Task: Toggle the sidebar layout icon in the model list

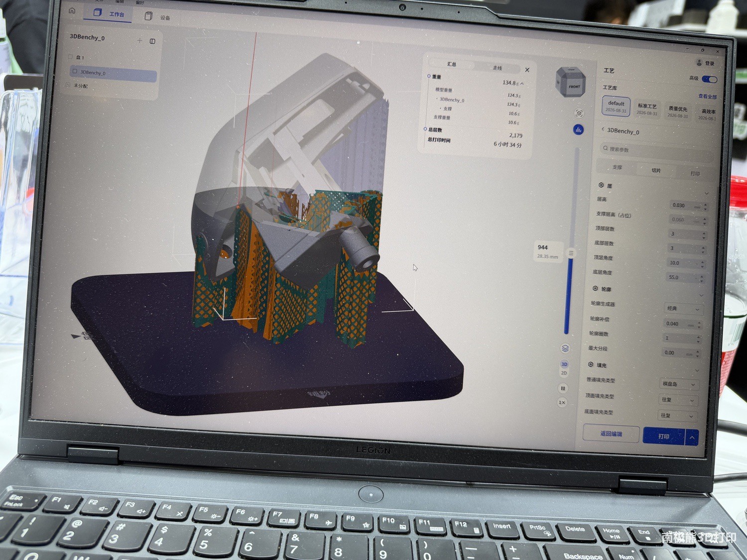Action: [152, 41]
